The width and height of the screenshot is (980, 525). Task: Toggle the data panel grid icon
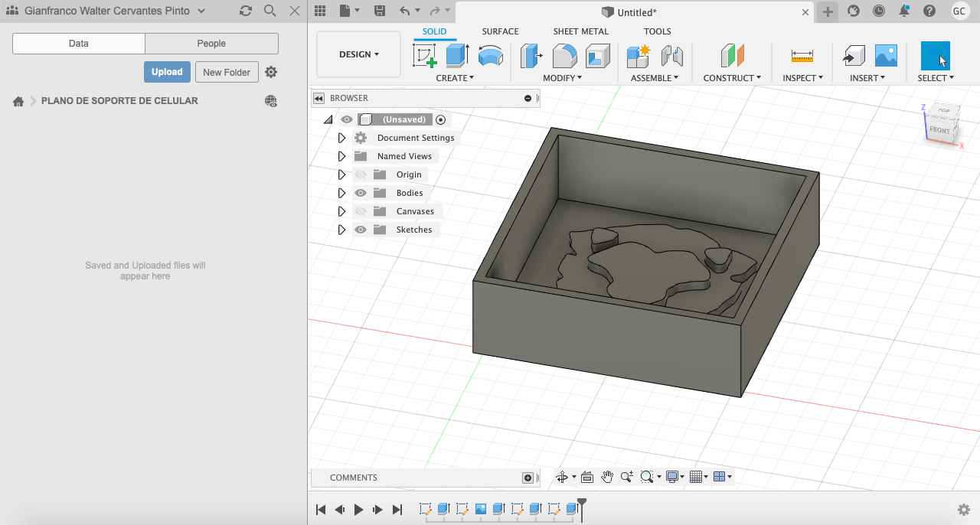point(320,11)
